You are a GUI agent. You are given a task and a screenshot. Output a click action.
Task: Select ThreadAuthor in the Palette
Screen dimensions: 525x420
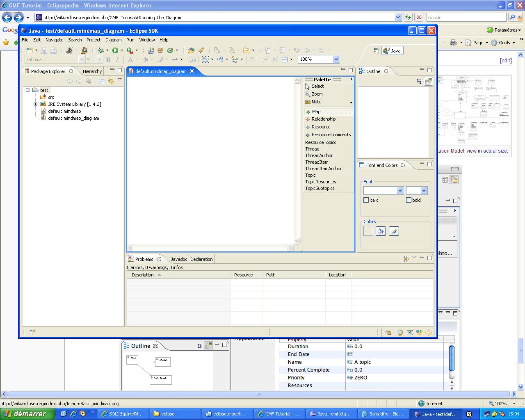(x=319, y=155)
